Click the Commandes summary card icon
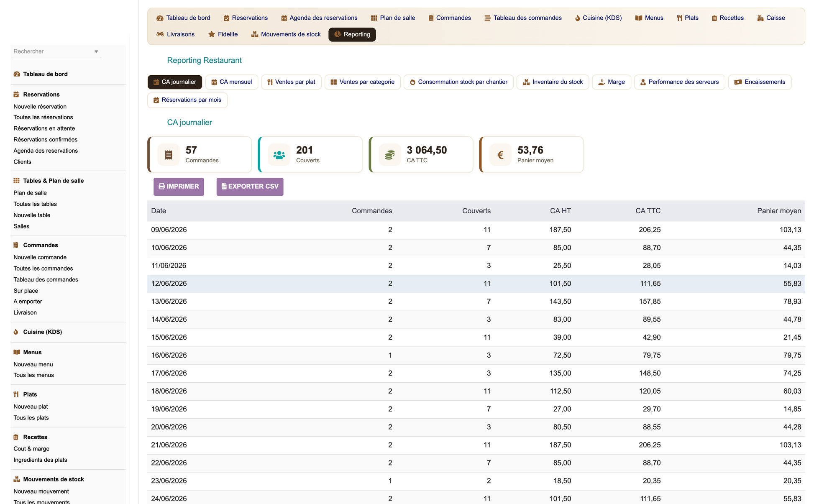This screenshot has height=504, width=814. (169, 155)
